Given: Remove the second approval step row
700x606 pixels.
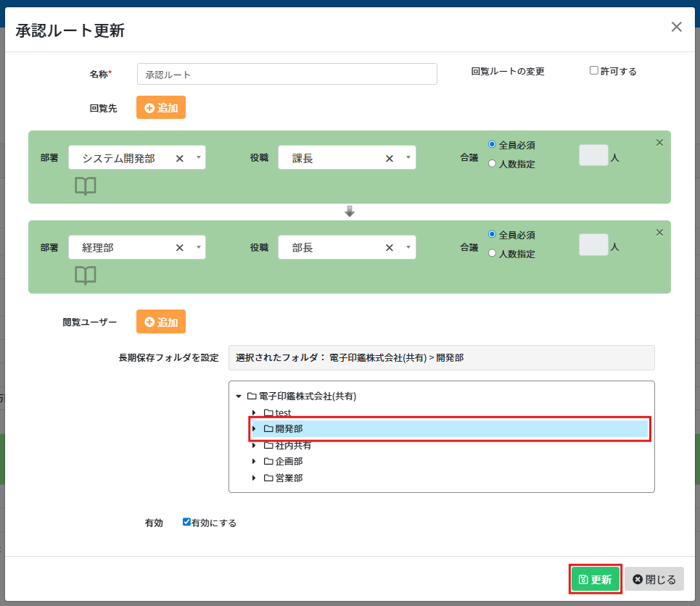Looking at the screenshot, I should [x=659, y=233].
